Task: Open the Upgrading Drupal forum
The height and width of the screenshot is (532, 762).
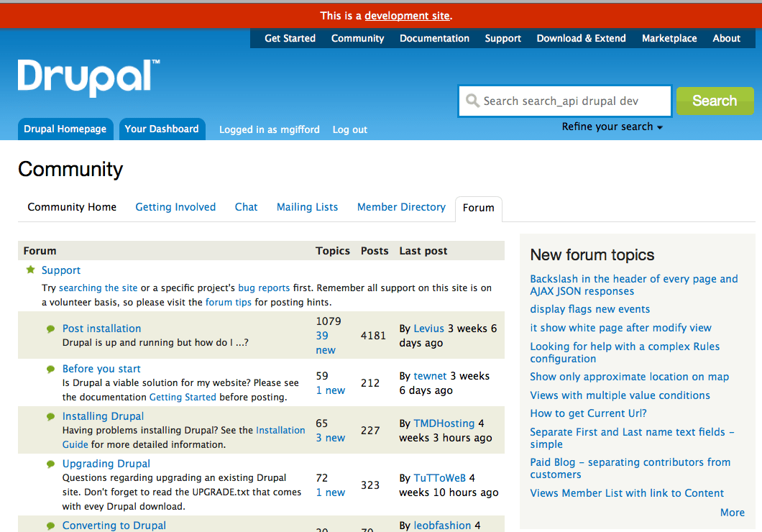Action: (x=106, y=464)
